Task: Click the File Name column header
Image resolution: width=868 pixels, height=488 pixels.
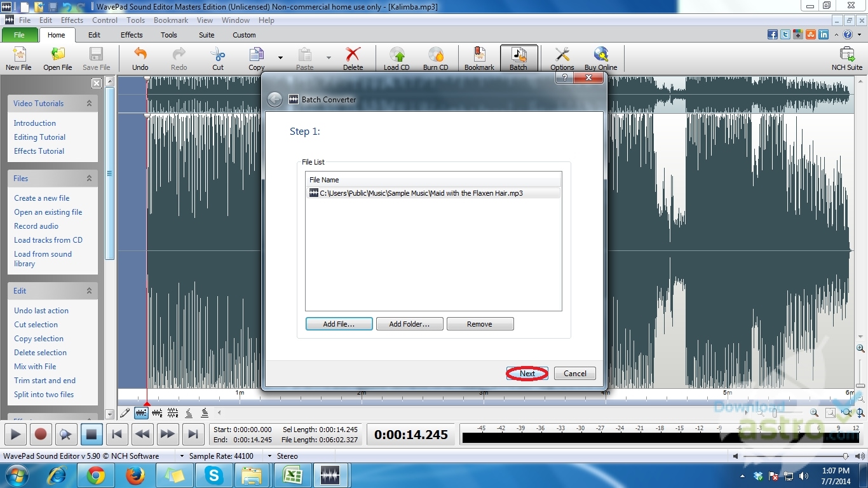Action: [433, 180]
